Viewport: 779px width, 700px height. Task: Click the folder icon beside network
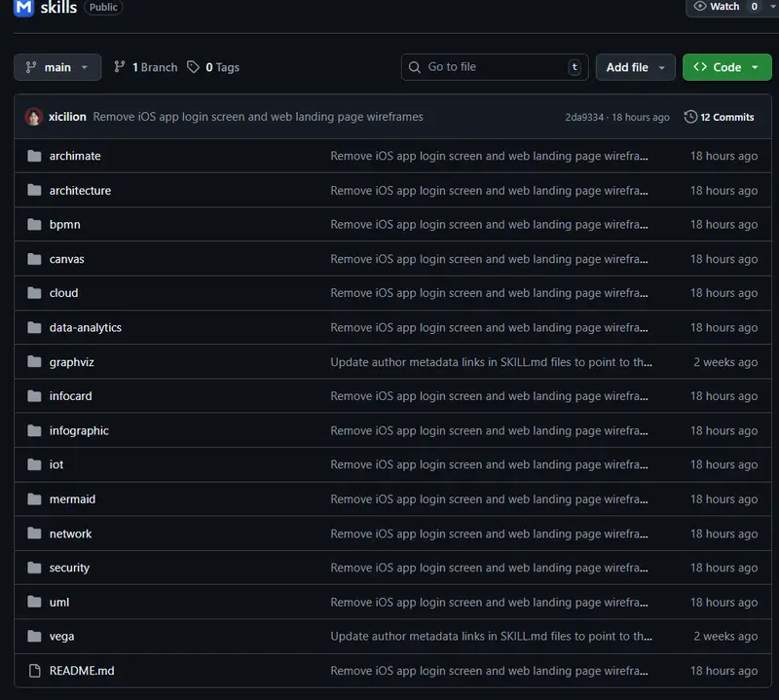tap(34, 534)
